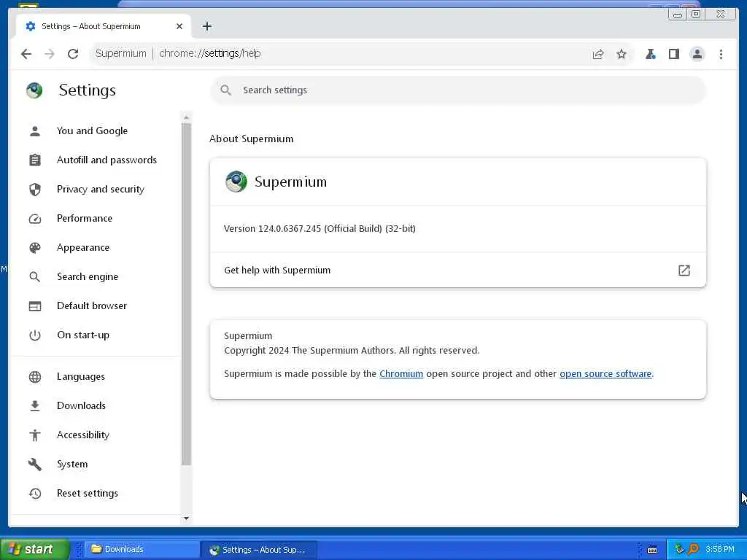Click the globe icon for Languages
This screenshot has height=560, width=747.
pos(35,377)
